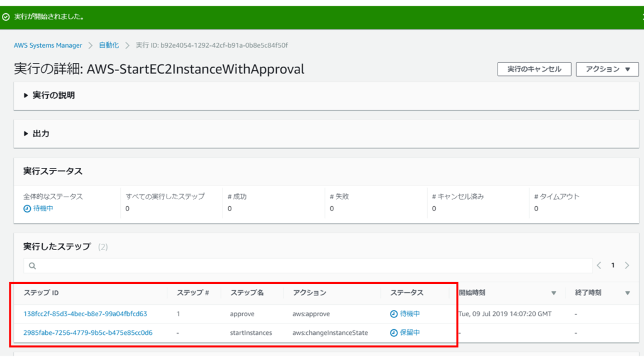This screenshot has height=362, width=644.
Task: Navigate to AWS Systems Manager breadcrumb
Action: click(x=48, y=45)
